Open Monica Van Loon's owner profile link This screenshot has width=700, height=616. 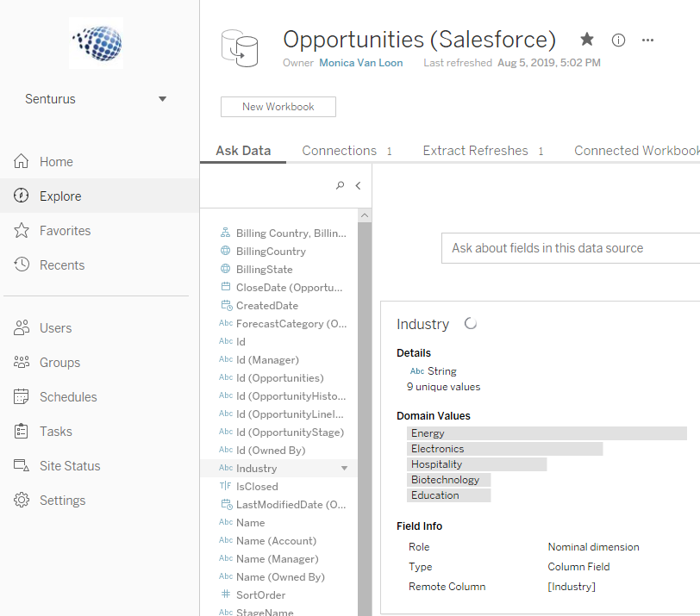[x=360, y=62]
